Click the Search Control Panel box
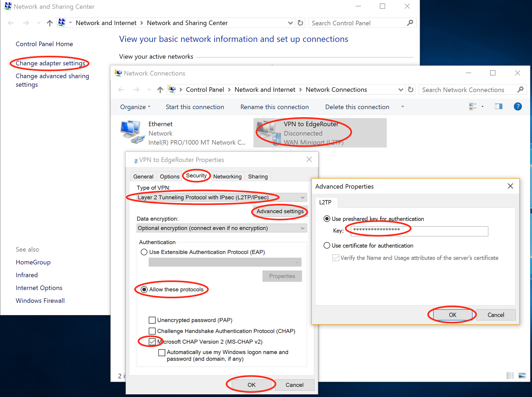Image resolution: width=532 pixels, height=397 pixels. [357, 23]
